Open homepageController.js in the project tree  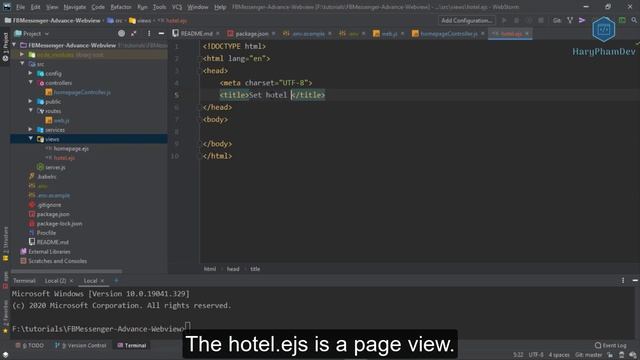(x=82, y=92)
